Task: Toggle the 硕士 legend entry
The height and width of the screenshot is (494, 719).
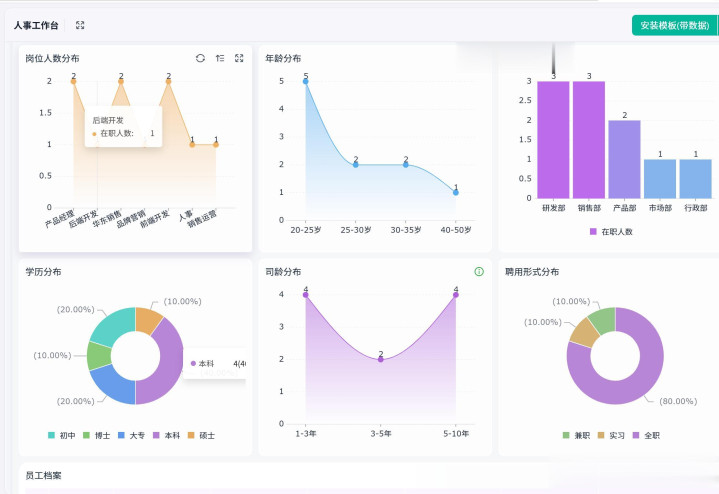Action: [x=201, y=435]
